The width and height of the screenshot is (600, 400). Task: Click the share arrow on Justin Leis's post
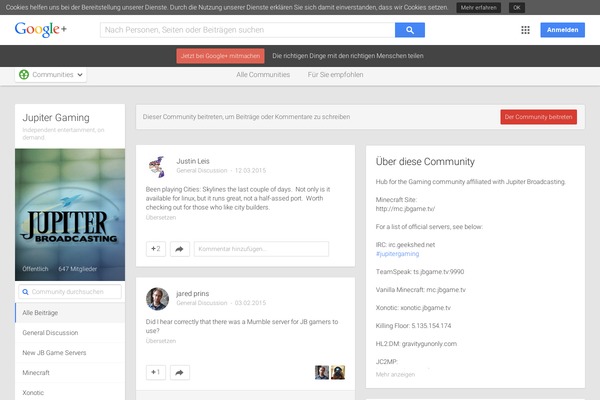(x=179, y=249)
